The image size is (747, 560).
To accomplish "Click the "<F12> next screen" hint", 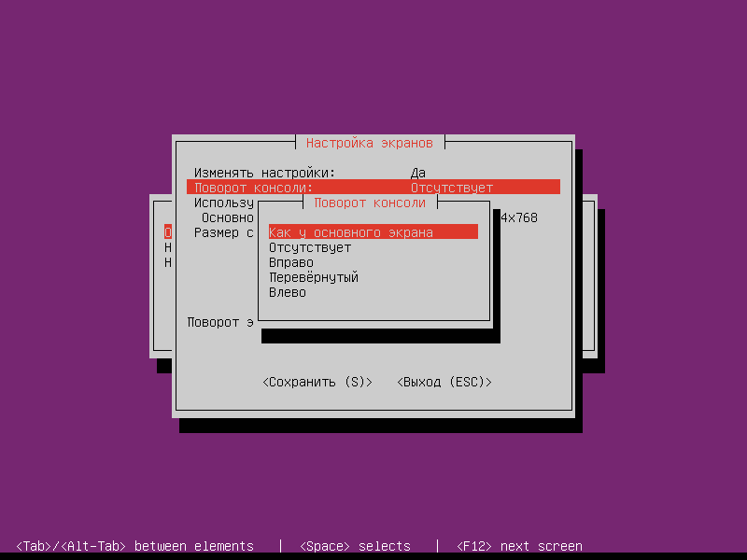I will click(x=519, y=546).
